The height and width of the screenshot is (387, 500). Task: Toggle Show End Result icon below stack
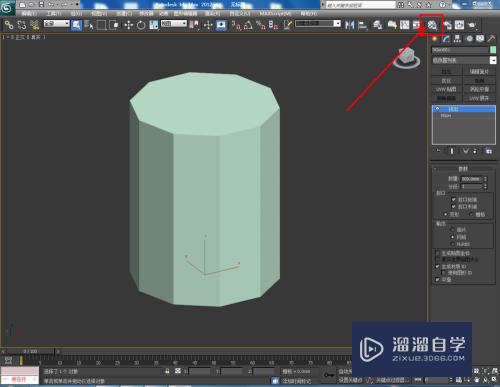(452, 151)
